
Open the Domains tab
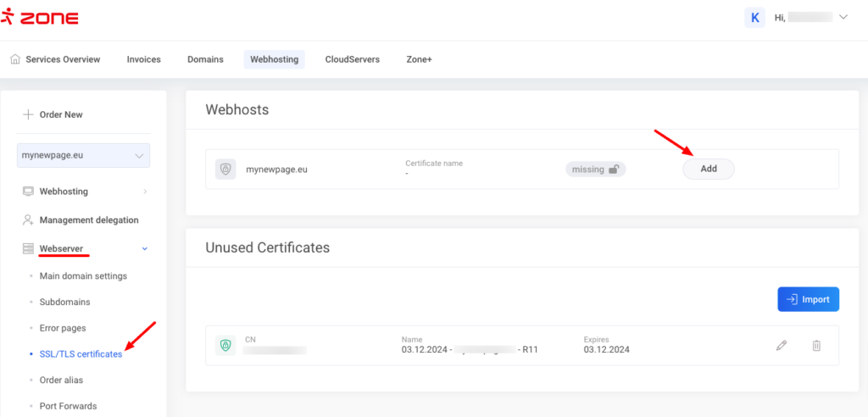coord(205,59)
